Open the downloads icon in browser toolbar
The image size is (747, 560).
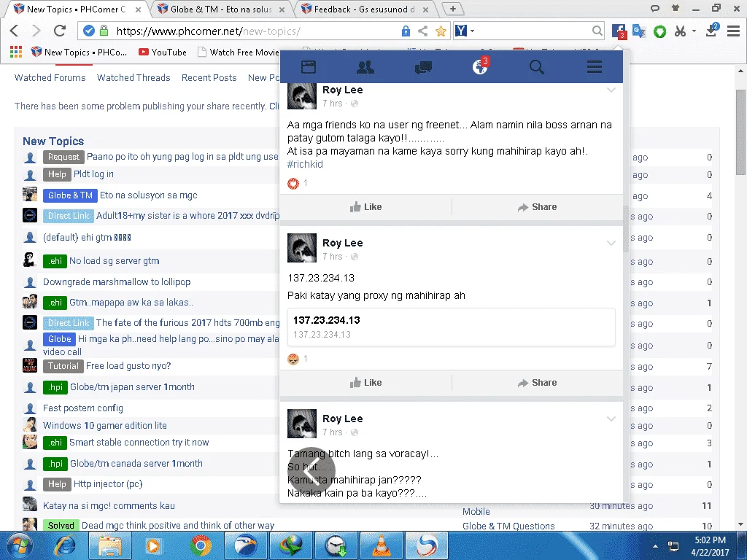tap(712, 31)
